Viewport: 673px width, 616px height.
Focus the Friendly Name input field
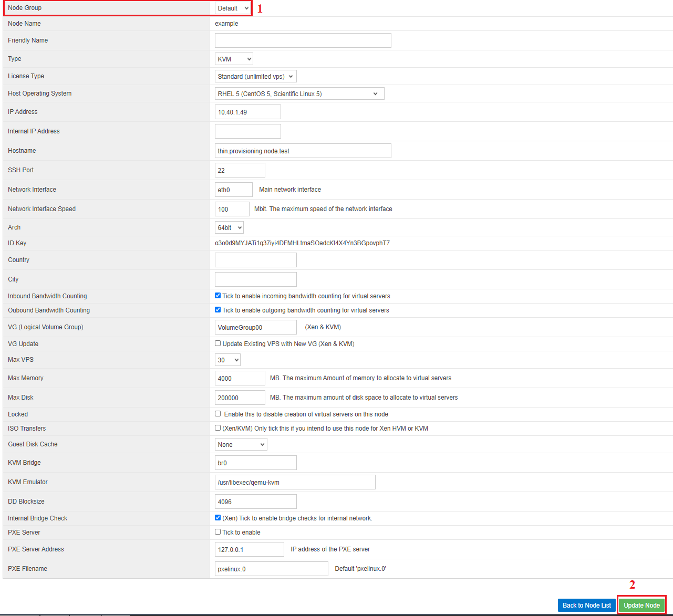[x=303, y=40]
